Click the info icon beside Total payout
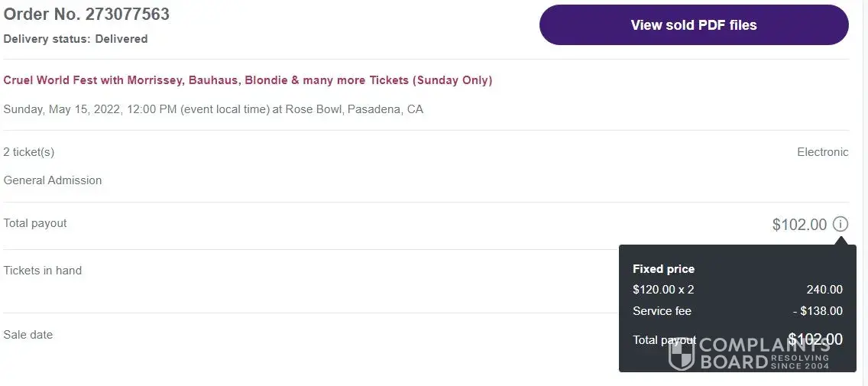 click(x=840, y=224)
